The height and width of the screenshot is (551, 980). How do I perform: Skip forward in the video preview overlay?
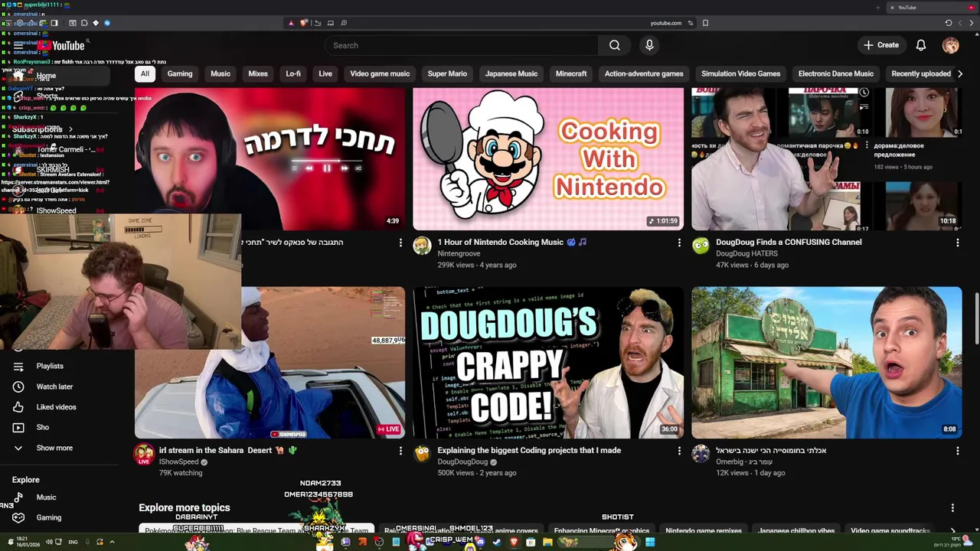click(x=345, y=168)
